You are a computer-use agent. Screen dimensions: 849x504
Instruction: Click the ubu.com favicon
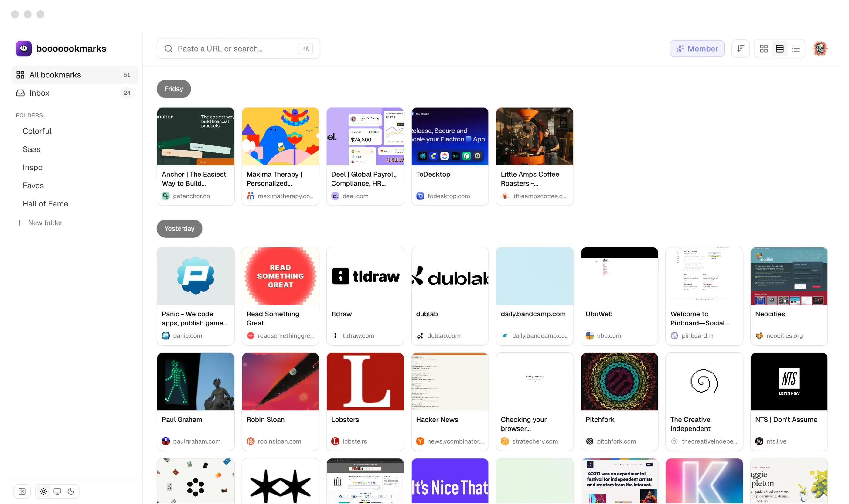(x=590, y=335)
